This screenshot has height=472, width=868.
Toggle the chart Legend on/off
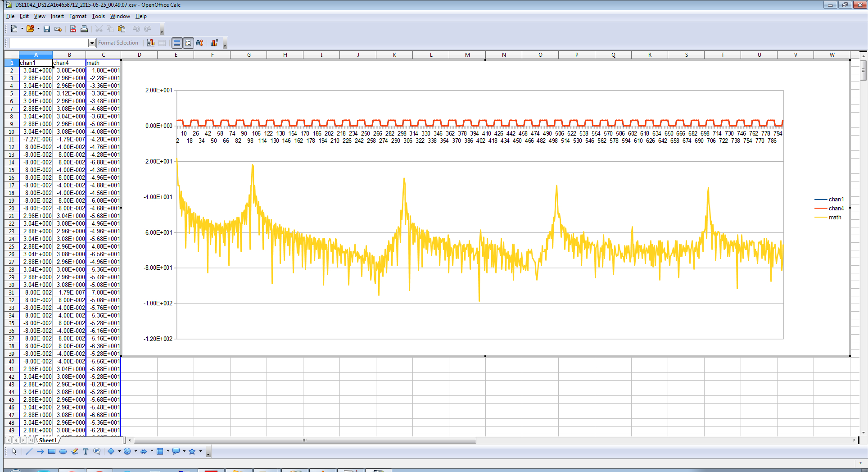point(188,43)
